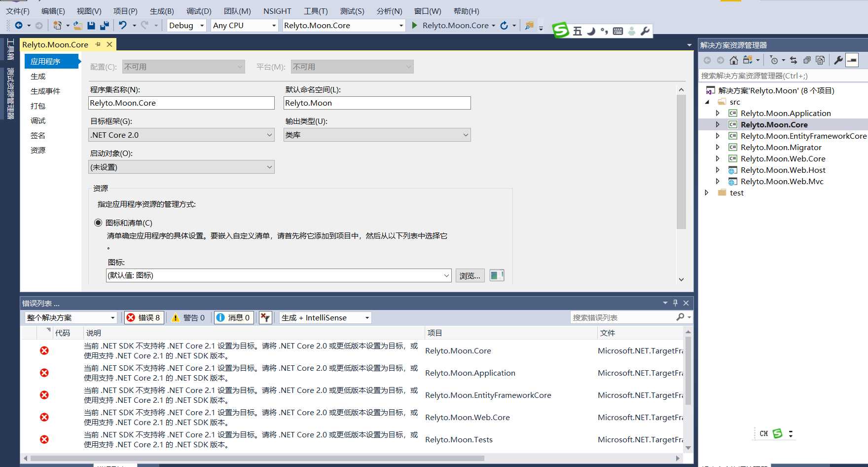Screen dimensions: 868x467
Task: Select Relyto.Moon.Migrator project
Action: (781, 147)
